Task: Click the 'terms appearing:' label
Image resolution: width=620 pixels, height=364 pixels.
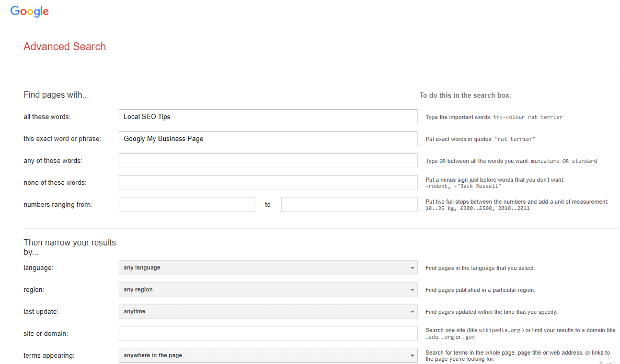Action: click(49, 356)
